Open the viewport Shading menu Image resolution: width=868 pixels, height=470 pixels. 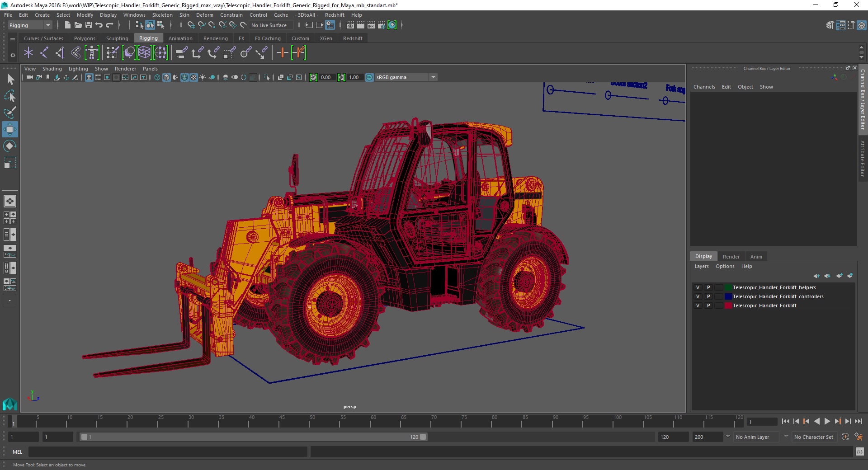pyautogui.click(x=52, y=69)
